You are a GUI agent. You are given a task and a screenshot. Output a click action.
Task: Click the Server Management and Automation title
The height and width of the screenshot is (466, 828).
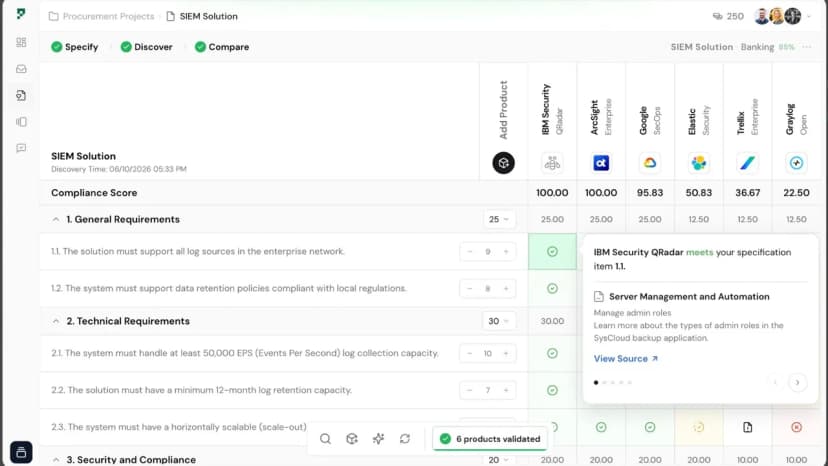[689, 297]
